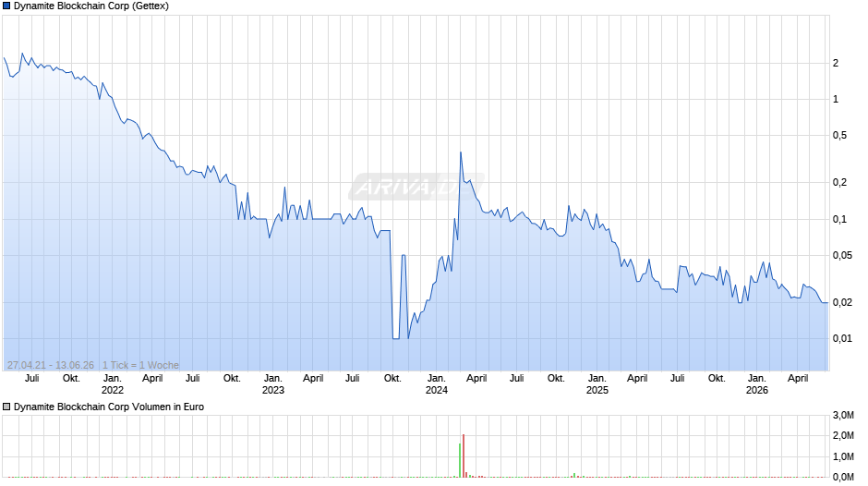Click the chart title 'Dynamite Blockchain Corp (Gettex)'

click(x=91, y=6)
